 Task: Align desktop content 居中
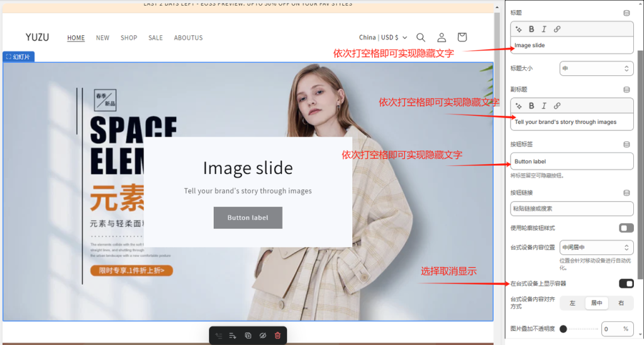click(596, 303)
